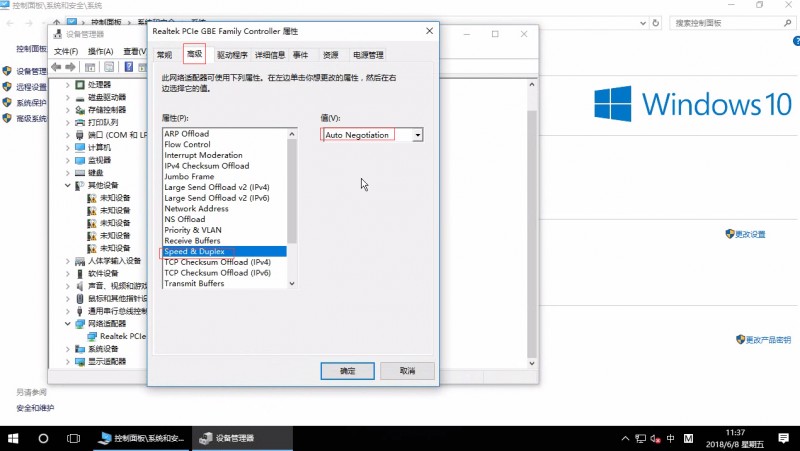Click the shield icon beside 系统保护
This screenshot has height=451, width=800.
pyautogui.click(x=7, y=102)
